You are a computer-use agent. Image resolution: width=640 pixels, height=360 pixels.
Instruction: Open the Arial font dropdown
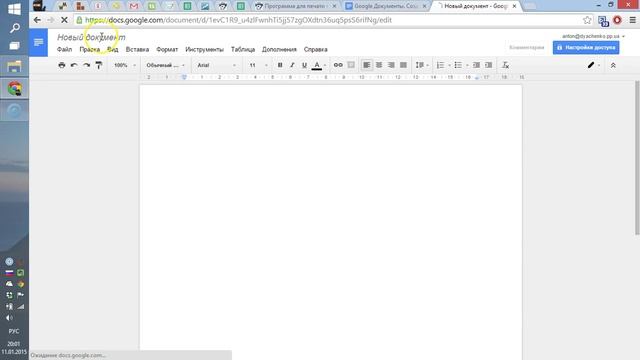click(216, 65)
